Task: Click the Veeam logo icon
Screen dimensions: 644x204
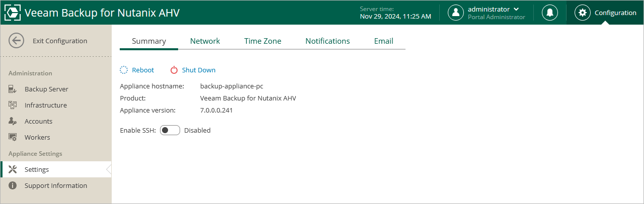Action: (12, 13)
